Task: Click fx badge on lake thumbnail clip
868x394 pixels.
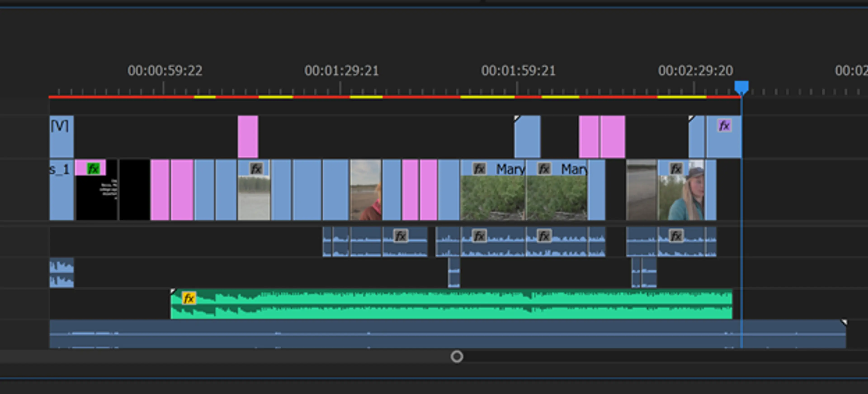Action: click(256, 169)
